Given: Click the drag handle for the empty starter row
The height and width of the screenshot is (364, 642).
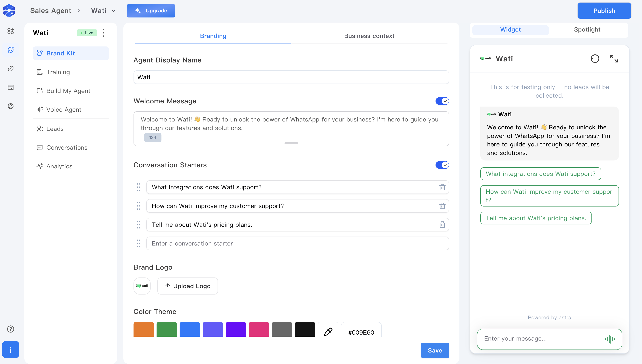Looking at the screenshot, I should 139,244.
